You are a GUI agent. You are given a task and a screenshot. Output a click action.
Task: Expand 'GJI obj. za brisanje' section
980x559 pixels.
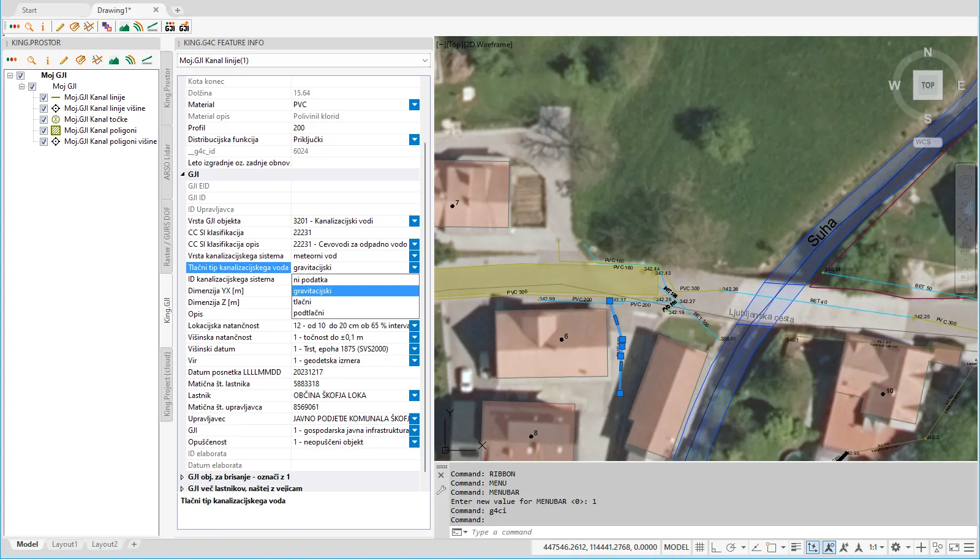tap(182, 477)
